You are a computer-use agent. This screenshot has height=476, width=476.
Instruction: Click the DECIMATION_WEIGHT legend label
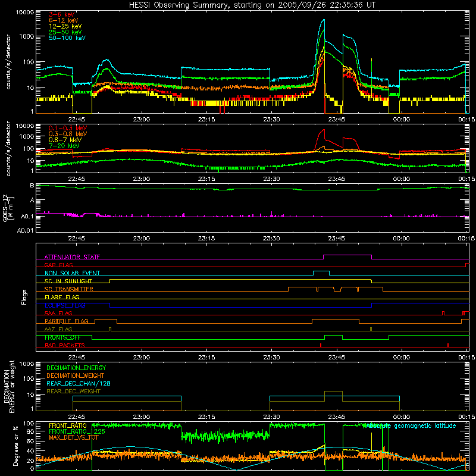click(x=76, y=375)
